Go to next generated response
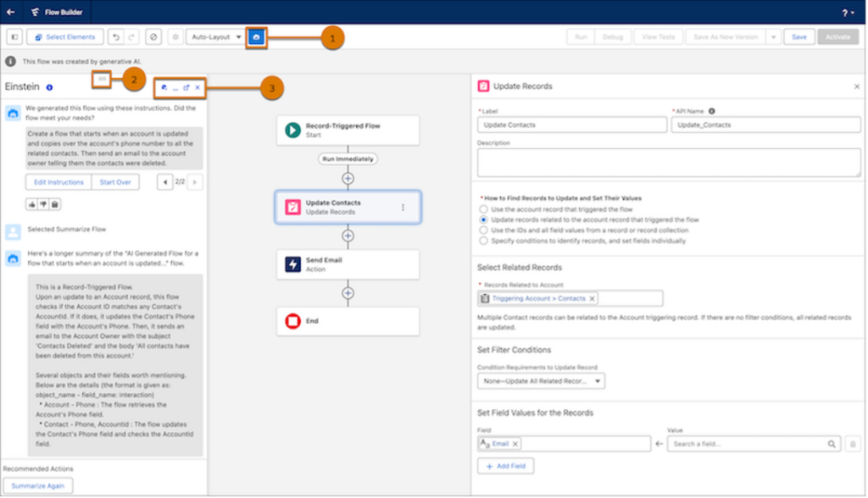The width and height of the screenshot is (868, 498). pos(194,182)
